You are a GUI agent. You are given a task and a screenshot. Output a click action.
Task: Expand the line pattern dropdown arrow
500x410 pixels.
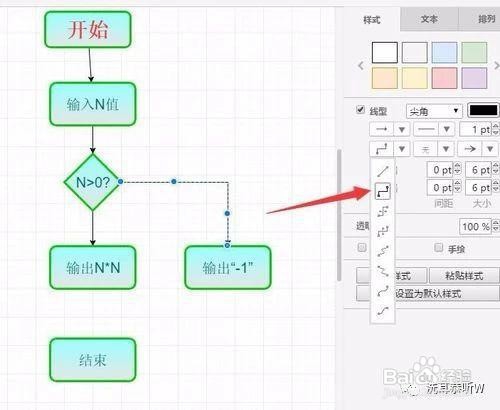[x=447, y=129]
